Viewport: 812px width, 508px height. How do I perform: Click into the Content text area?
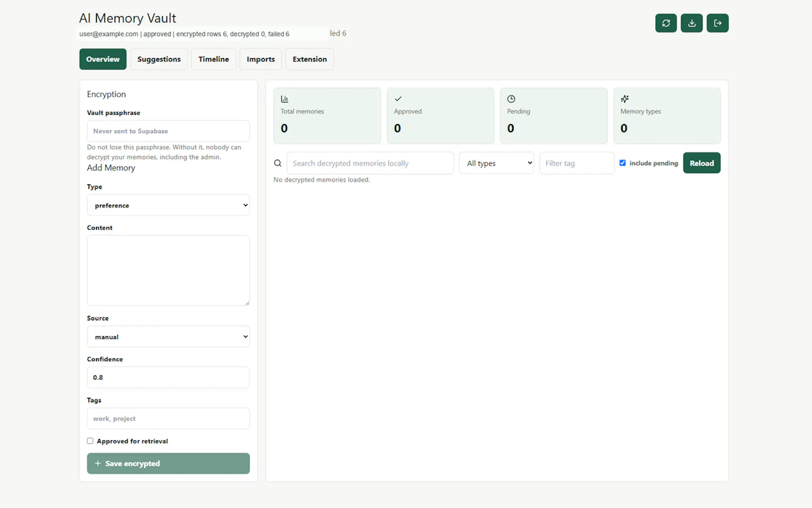[168, 271]
